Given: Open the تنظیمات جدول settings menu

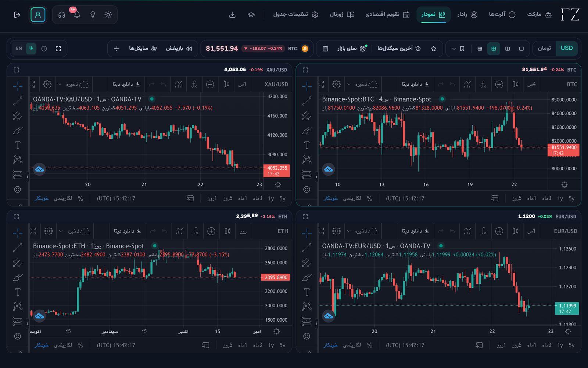Looking at the screenshot, I should pyautogui.click(x=295, y=15).
